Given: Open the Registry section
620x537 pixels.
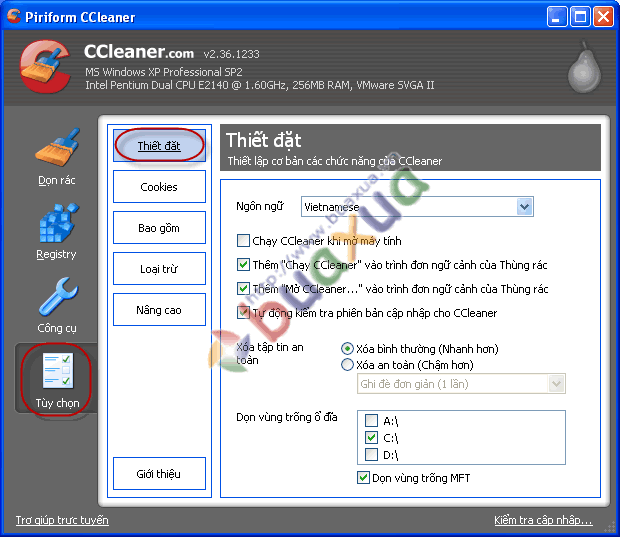Looking at the screenshot, I should [57, 232].
